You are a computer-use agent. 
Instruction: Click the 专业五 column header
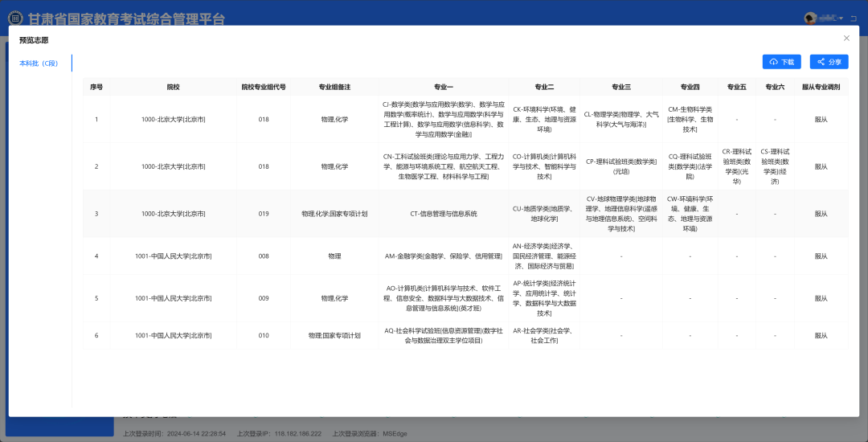(x=737, y=87)
